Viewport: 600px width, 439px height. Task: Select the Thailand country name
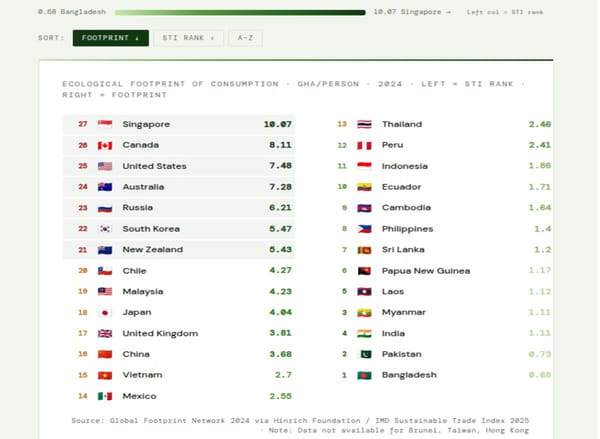(402, 124)
